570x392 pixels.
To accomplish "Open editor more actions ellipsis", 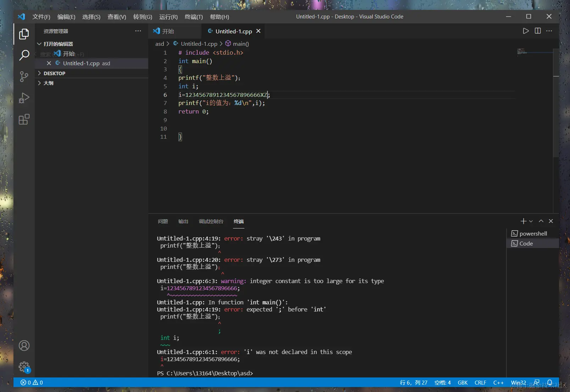I will coord(549,31).
